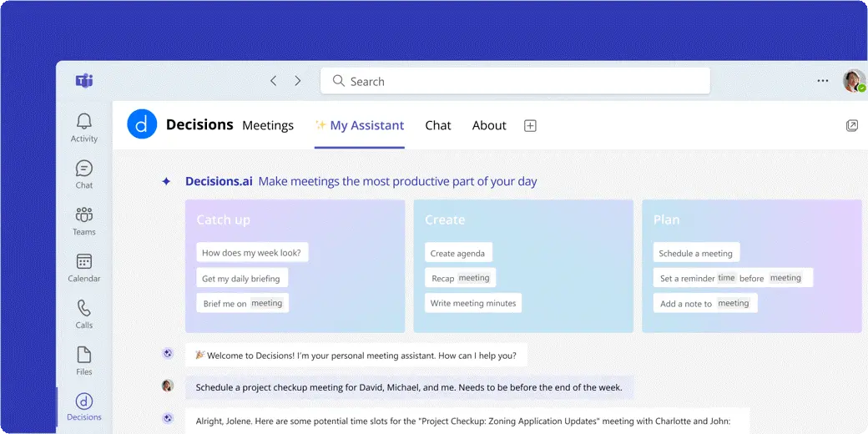Open the Activity bell in sidebar

(x=84, y=128)
